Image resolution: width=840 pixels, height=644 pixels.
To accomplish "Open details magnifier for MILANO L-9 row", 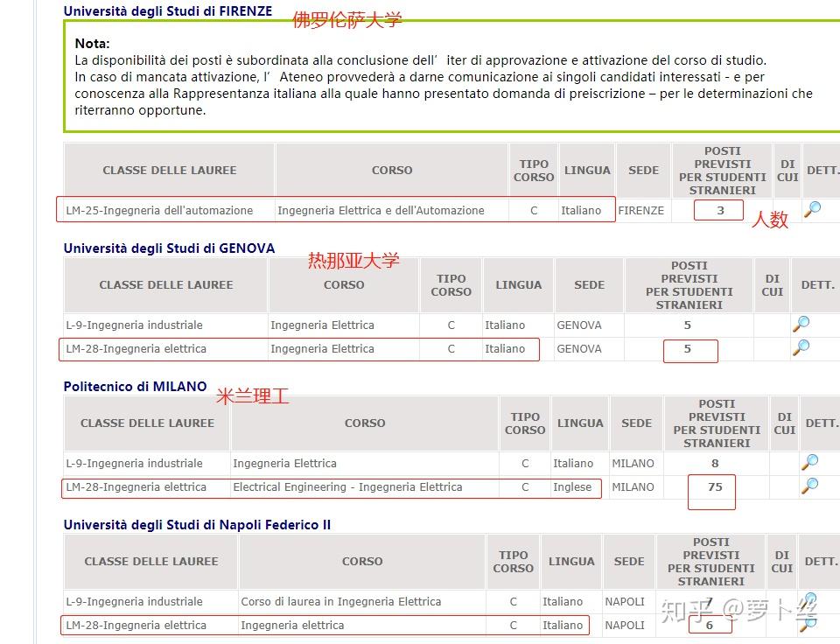I will point(809,462).
